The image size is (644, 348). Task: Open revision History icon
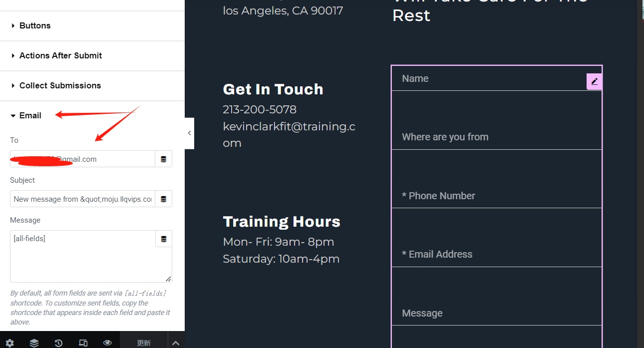coord(58,343)
